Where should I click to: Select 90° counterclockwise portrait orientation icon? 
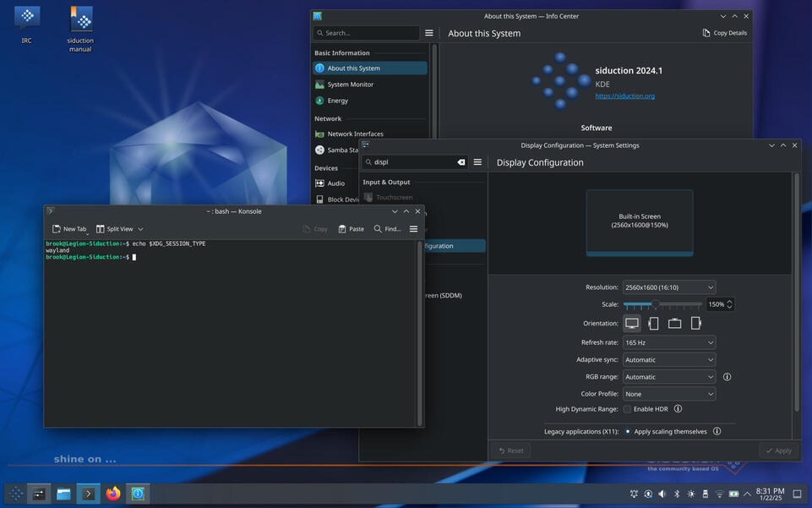tap(653, 323)
